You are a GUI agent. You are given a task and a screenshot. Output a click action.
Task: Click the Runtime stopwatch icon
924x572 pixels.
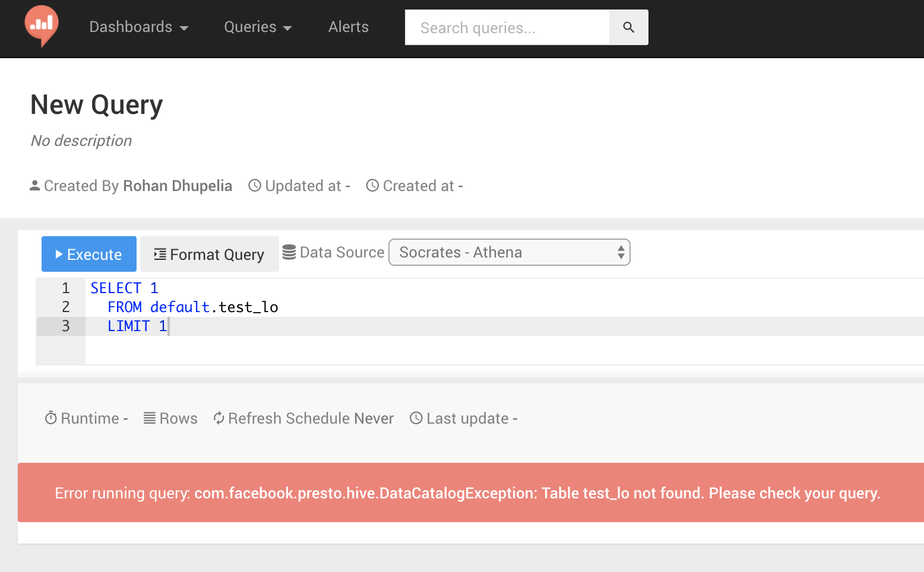[51, 418]
